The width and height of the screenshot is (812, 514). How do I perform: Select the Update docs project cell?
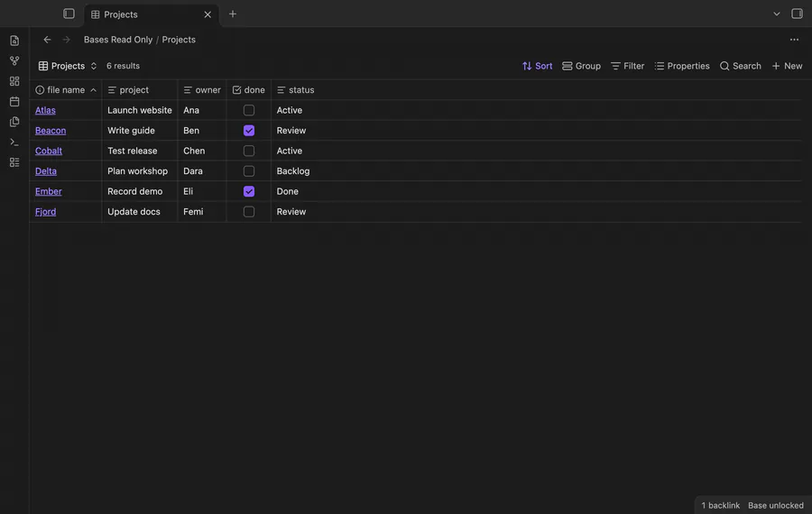pos(140,211)
